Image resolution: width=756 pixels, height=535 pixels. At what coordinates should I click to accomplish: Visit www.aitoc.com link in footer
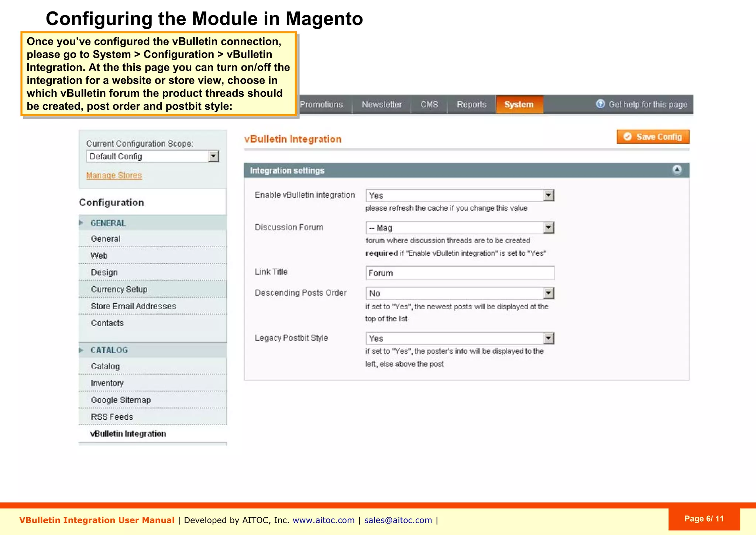tap(323, 520)
